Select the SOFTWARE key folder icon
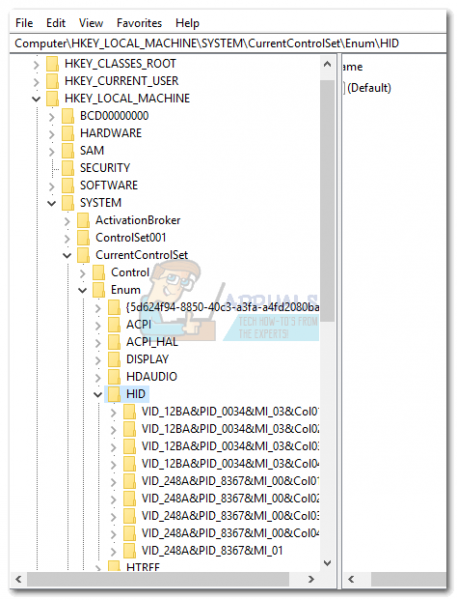 [68, 186]
